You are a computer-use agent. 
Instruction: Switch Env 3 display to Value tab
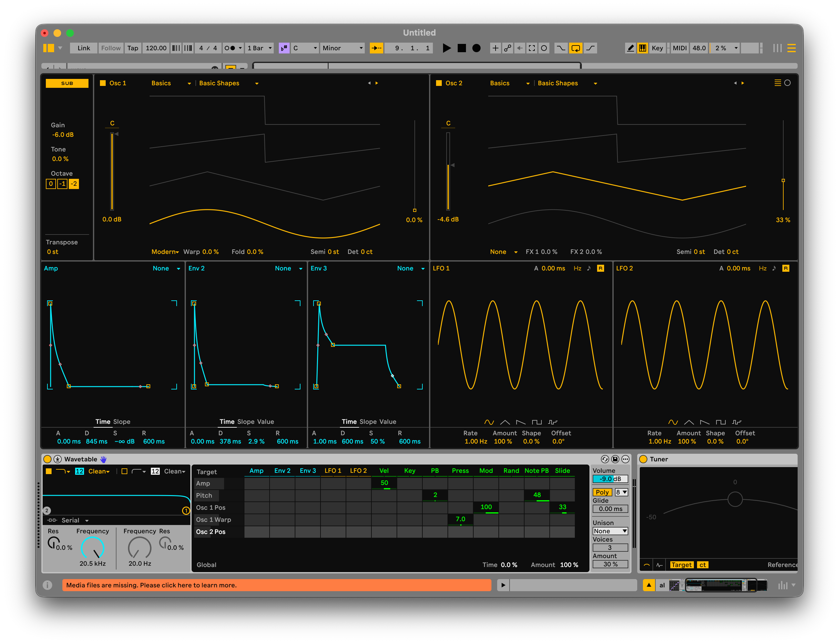(x=388, y=422)
